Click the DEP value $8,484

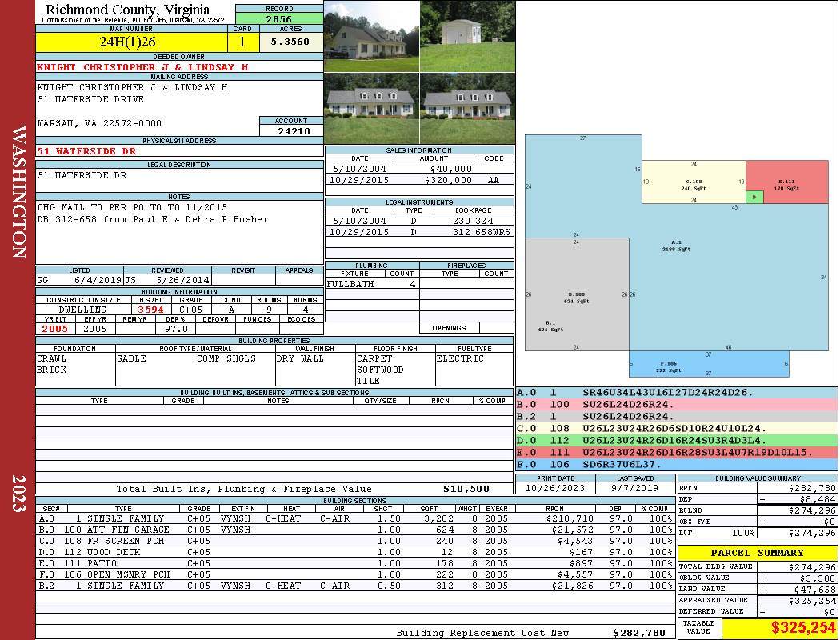coord(818,499)
